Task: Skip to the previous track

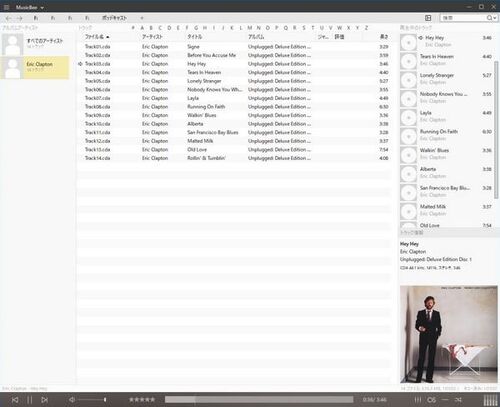Action: pos(15,399)
